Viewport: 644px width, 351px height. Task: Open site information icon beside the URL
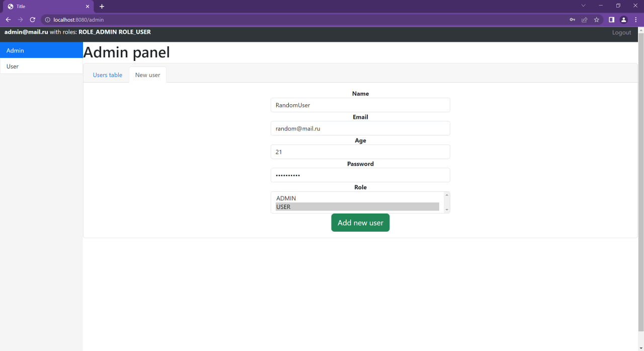point(48,20)
